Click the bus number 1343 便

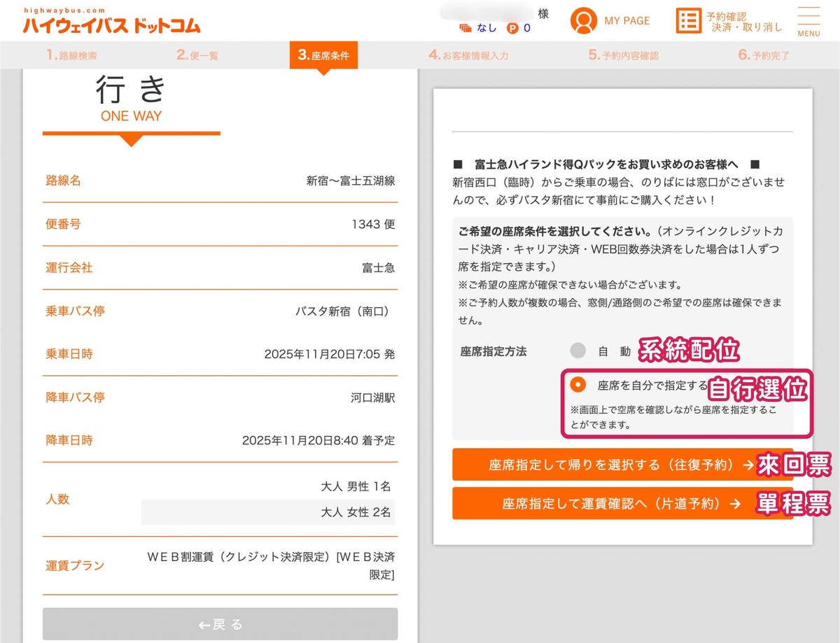click(373, 224)
